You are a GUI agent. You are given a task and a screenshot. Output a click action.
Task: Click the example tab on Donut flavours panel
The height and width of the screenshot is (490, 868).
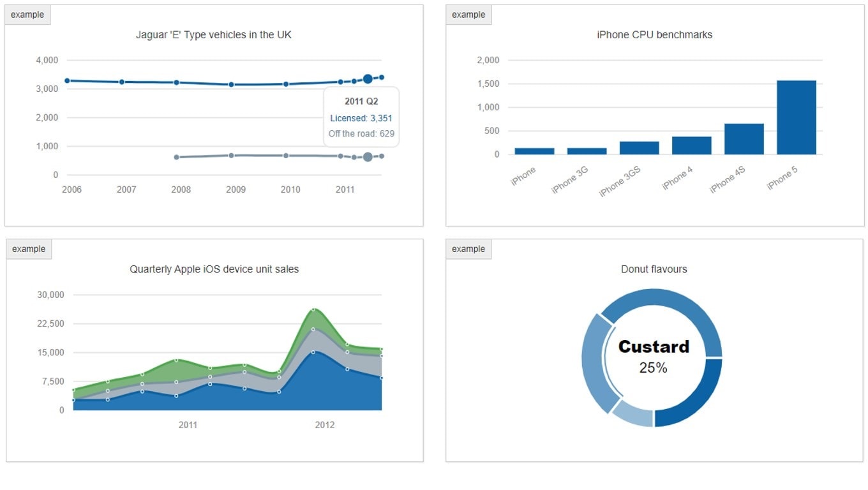point(468,249)
